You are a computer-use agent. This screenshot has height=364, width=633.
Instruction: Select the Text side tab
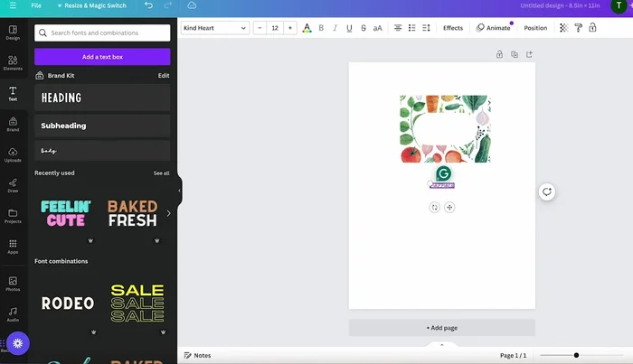point(13,94)
